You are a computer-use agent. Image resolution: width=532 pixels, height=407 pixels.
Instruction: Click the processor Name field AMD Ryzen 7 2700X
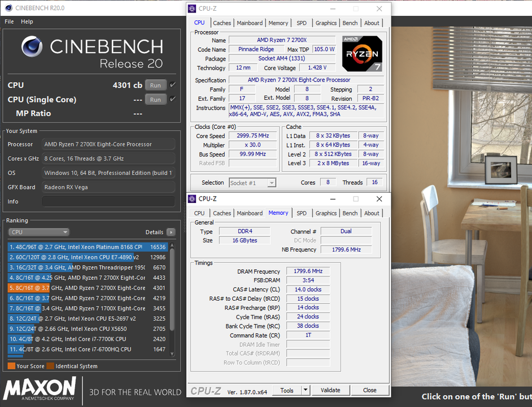pos(282,40)
